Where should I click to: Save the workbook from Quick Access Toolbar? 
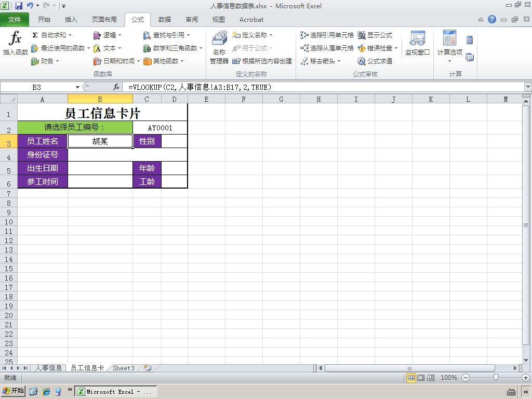18,5
